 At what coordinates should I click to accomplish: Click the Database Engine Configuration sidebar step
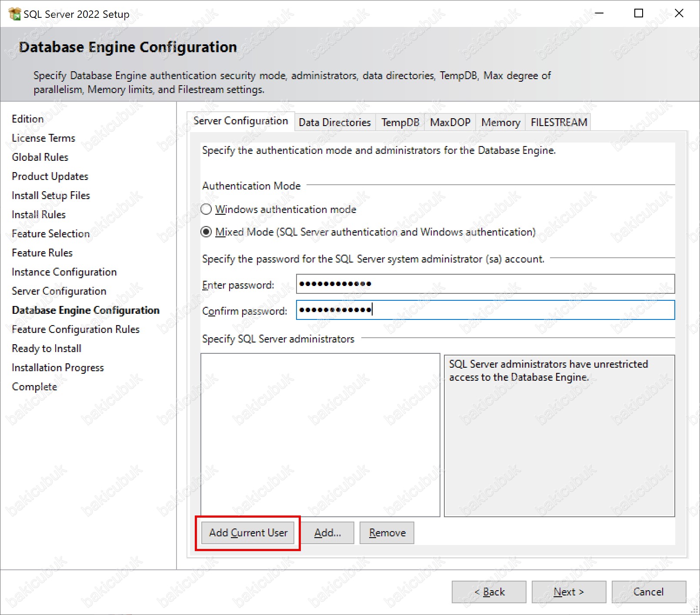[86, 310]
